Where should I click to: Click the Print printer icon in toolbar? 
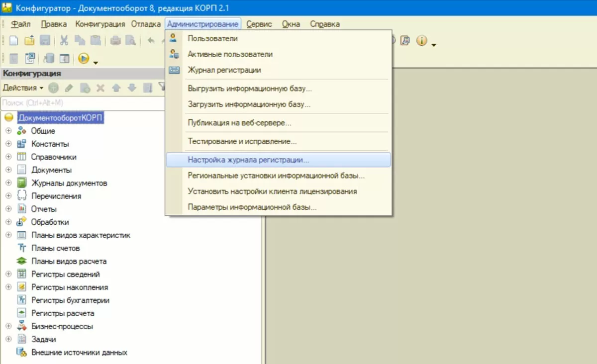[115, 41]
